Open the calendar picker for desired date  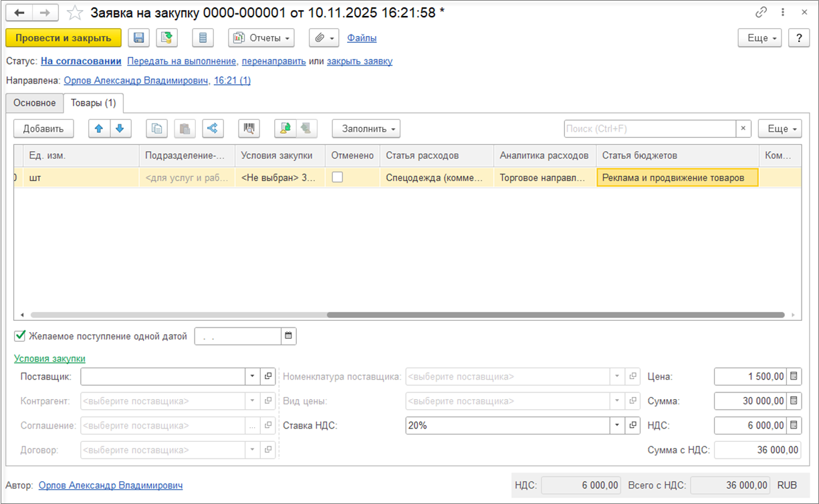289,336
